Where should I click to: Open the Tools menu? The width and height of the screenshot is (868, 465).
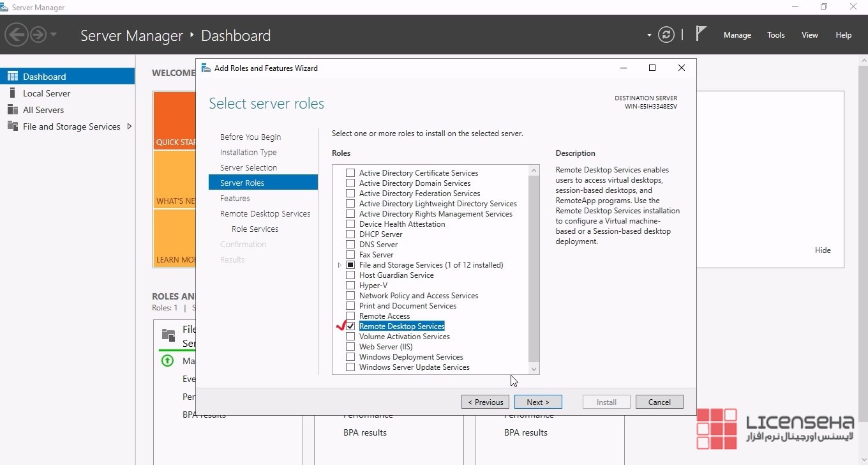[775, 35]
